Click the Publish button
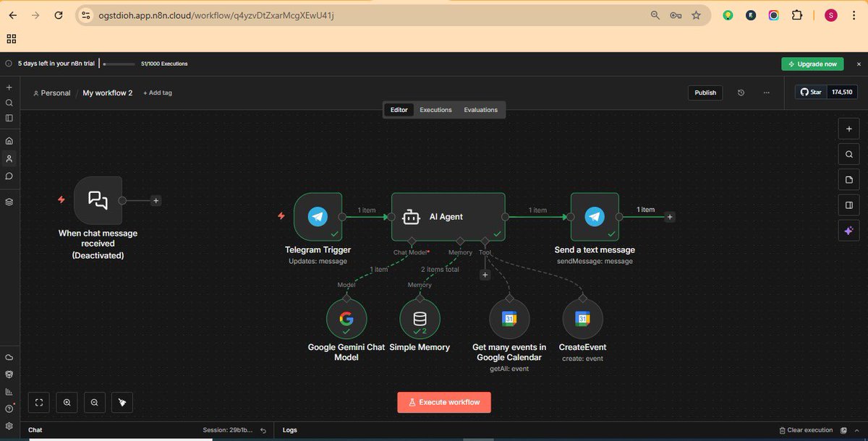 click(705, 93)
